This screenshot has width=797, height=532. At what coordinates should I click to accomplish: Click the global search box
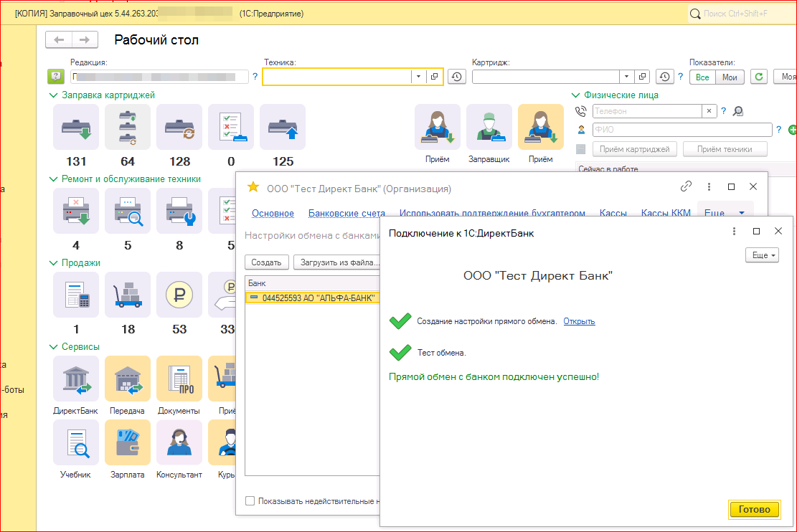click(x=742, y=14)
